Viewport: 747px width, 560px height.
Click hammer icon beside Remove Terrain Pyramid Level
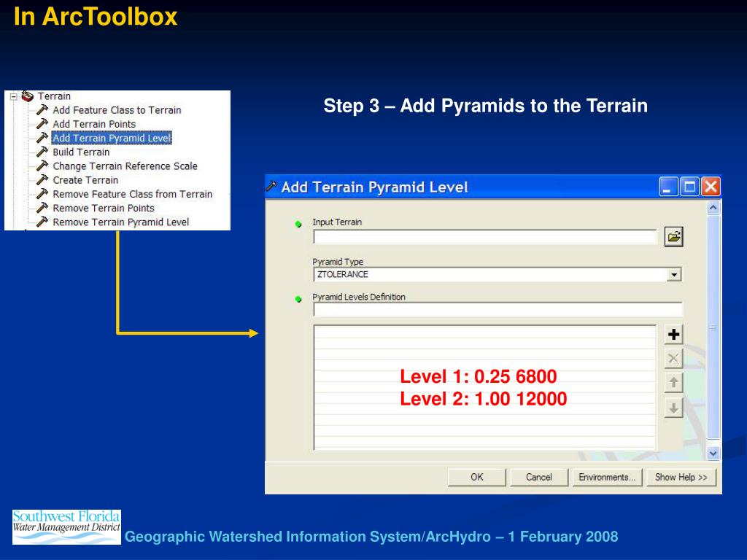(42, 222)
